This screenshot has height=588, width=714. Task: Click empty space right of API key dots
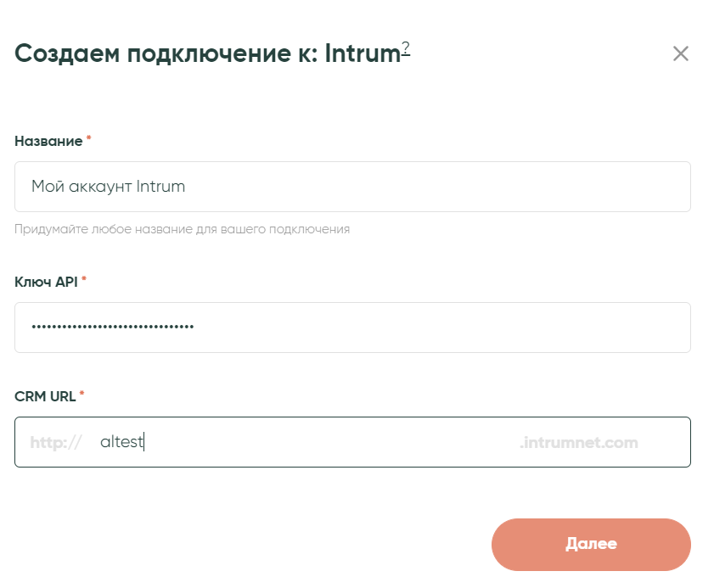pos(441,328)
